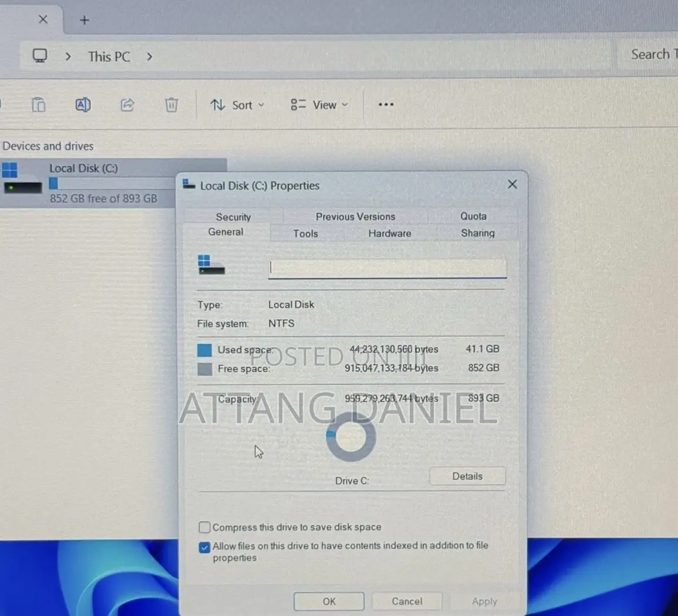Add a new File Explorer tab
Screen dimensions: 678x616
[85, 20]
